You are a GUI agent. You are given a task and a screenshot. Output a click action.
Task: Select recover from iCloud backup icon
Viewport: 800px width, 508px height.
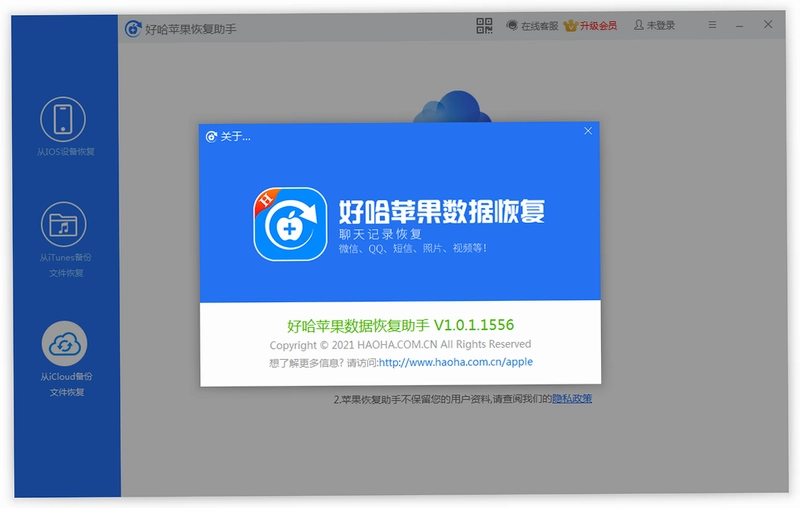coord(64,343)
